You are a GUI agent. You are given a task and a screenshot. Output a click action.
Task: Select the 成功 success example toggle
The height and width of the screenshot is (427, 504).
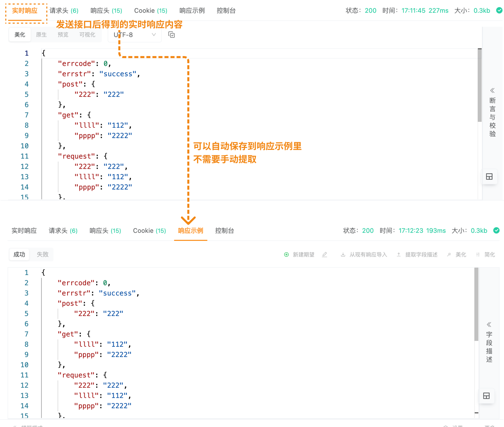point(19,254)
